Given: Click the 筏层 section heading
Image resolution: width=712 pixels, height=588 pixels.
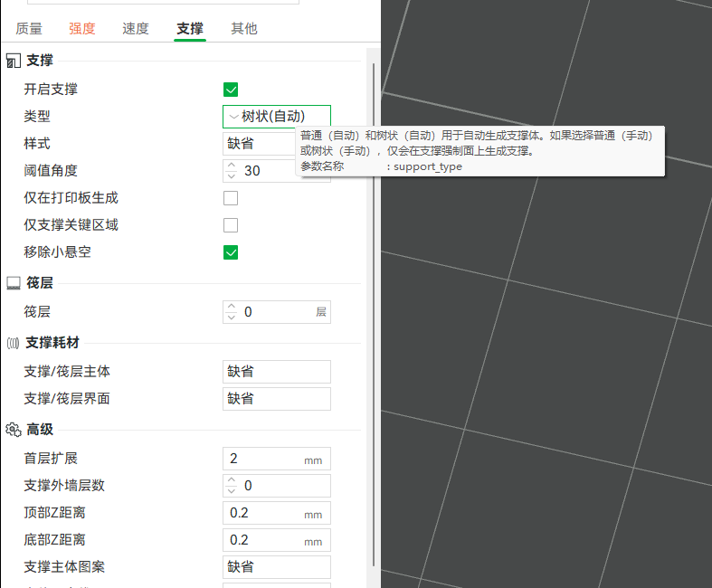Looking at the screenshot, I should 40,283.
